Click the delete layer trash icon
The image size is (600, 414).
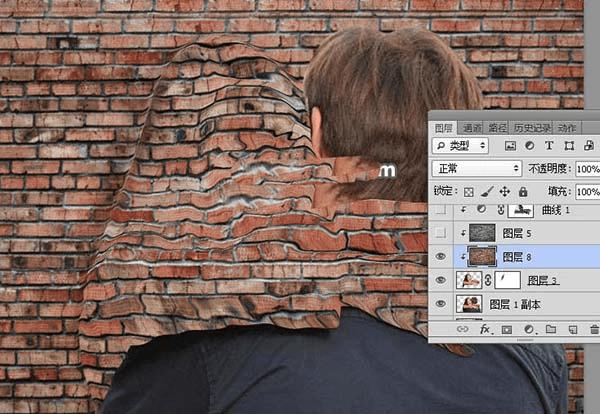click(x=594, y=329)
